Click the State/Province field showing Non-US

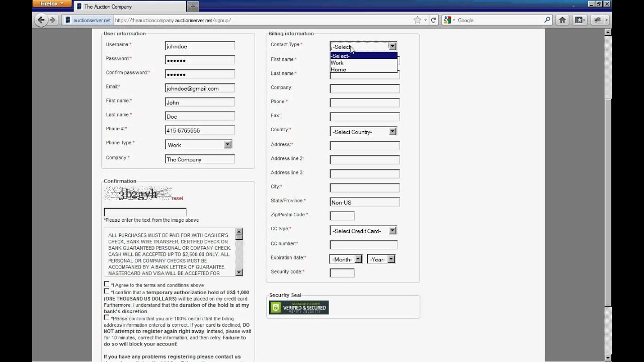tap(365, 202)
